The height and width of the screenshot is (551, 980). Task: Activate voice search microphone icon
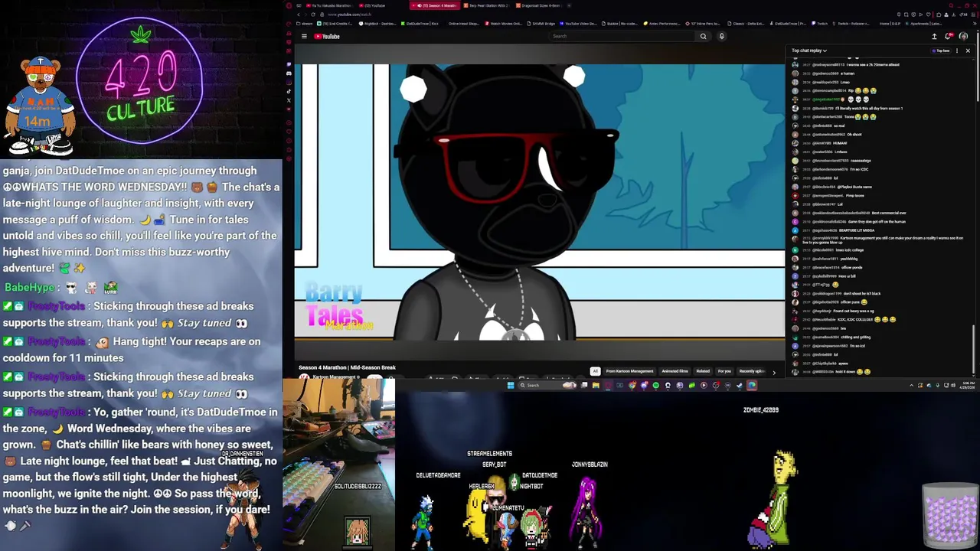coord(721,36)
